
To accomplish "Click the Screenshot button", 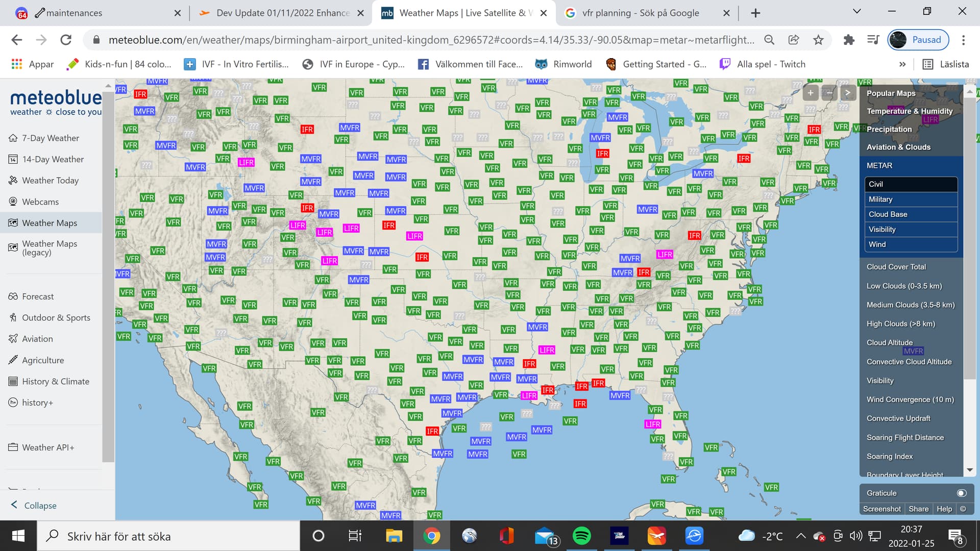I will [x=881, y=509].
